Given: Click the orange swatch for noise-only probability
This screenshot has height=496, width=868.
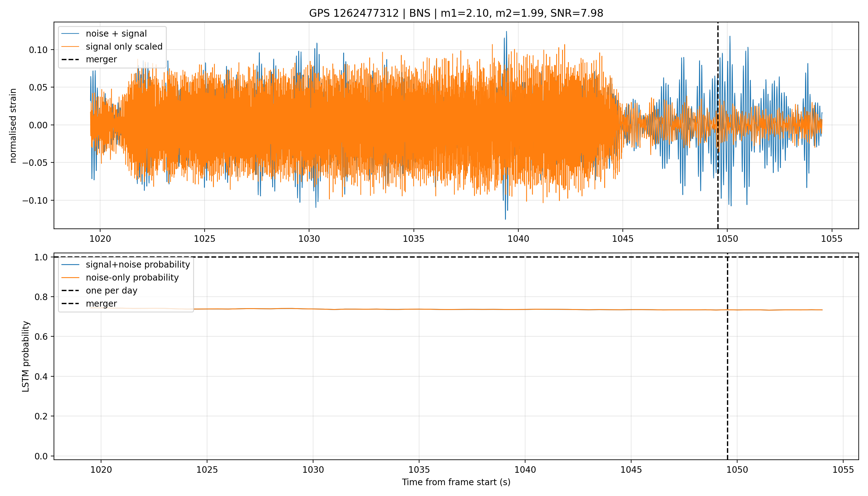Looking at the screenshot, I should (70, 278).
